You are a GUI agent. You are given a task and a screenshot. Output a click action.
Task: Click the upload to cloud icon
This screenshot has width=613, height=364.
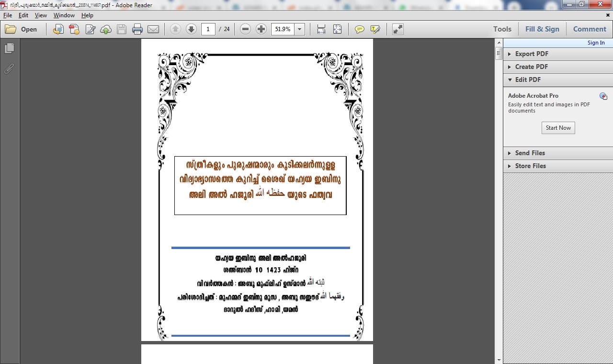tap(106, 29)
